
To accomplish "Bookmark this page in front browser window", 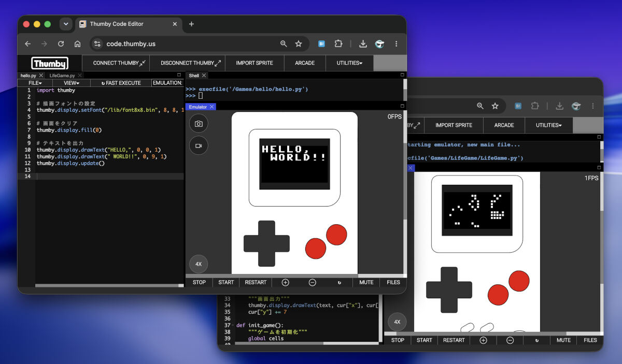I will pos(299,44).
